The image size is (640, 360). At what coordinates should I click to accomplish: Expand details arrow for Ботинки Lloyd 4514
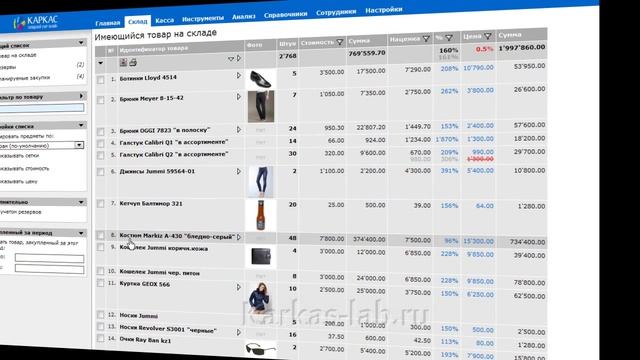239,76
